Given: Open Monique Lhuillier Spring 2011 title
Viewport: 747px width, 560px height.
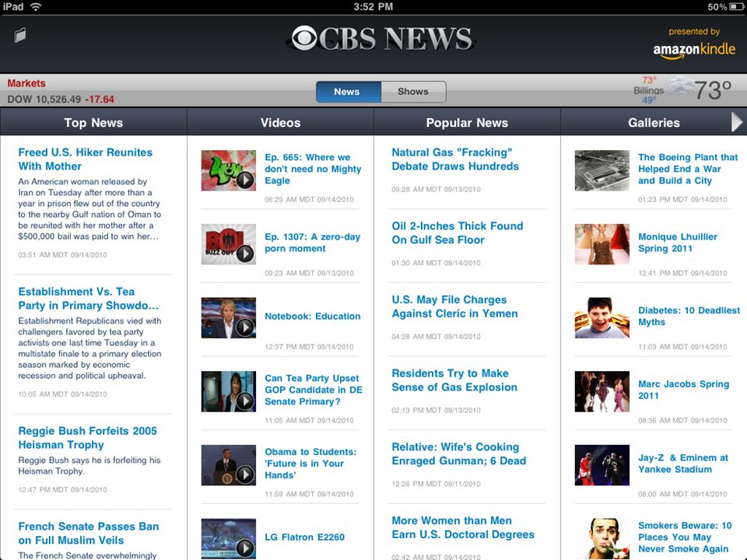Looking at the screenshot, I should coord(678,243).
